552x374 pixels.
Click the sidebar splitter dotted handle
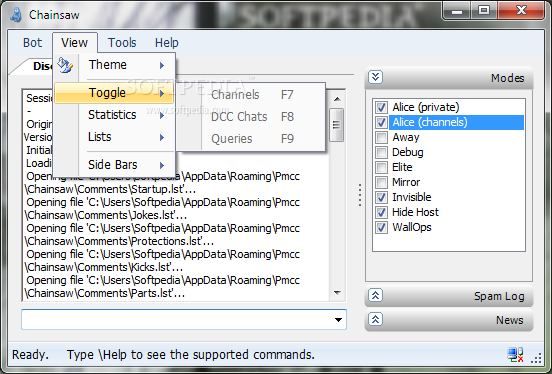click(359, 195)
